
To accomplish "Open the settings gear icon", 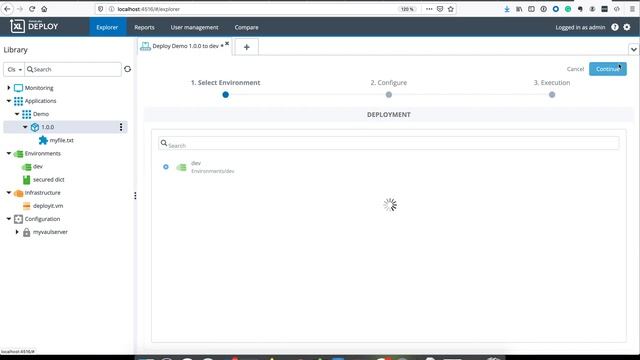I will click(627, 27).
